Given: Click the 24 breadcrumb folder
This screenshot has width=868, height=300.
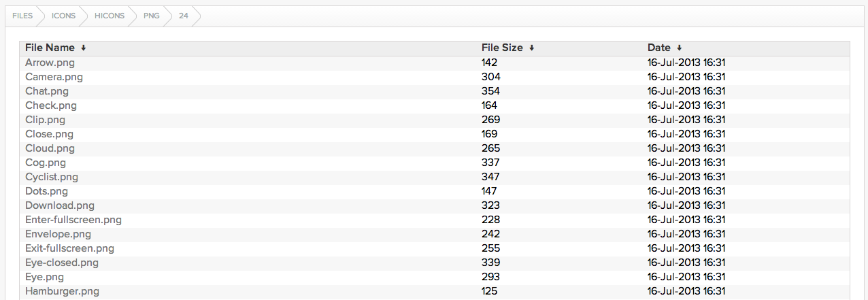Looking at the screenshot, I should coord(184,16).
